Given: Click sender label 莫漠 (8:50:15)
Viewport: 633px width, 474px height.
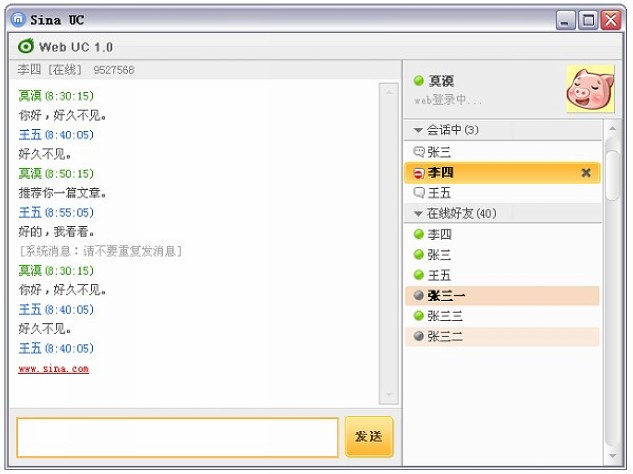Looking at the screenshot, I should (x=56, y=174).
